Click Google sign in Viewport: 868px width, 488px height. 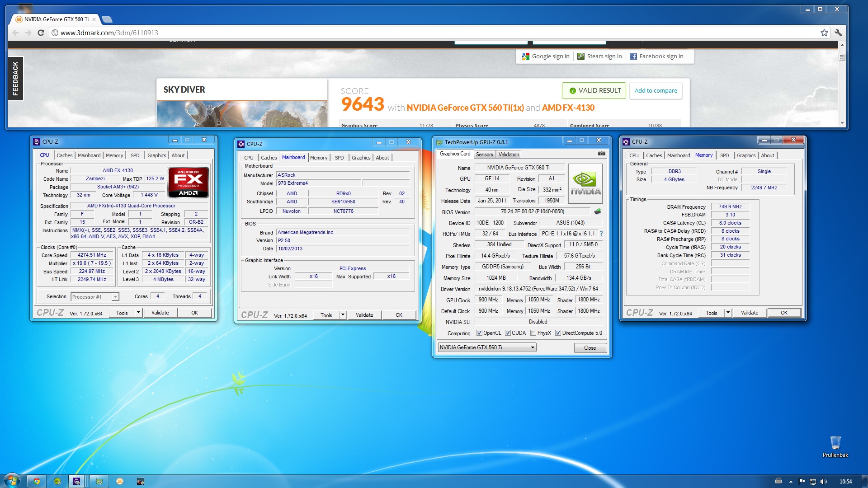(x=546, y=56)
